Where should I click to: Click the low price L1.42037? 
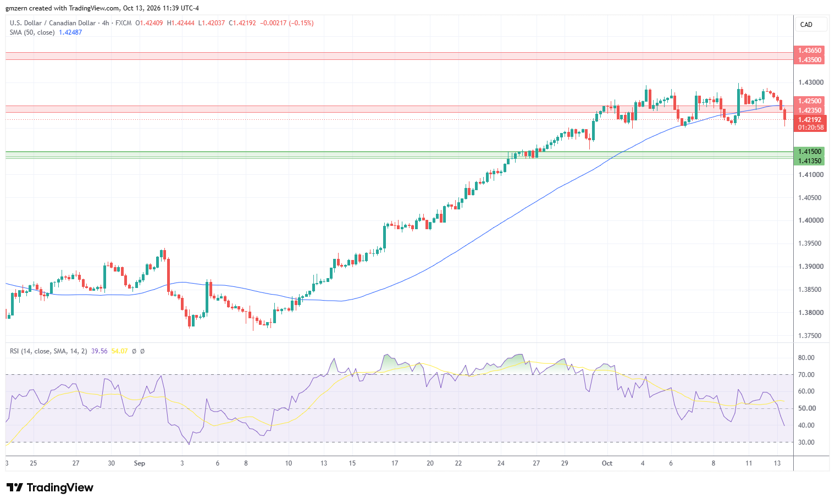click(x=212, y=23)
